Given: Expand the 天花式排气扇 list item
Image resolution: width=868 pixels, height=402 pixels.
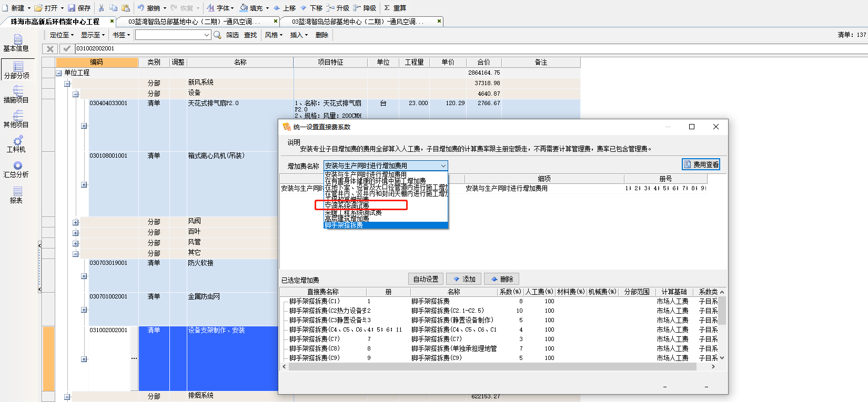Looking at the screenshot, I should [x=84, y=126].
